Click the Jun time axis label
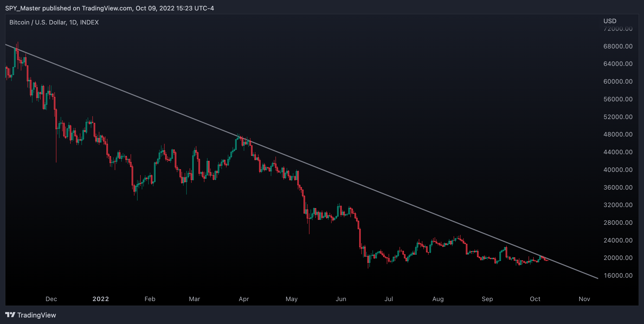644x324 pixels. (341, 299)
